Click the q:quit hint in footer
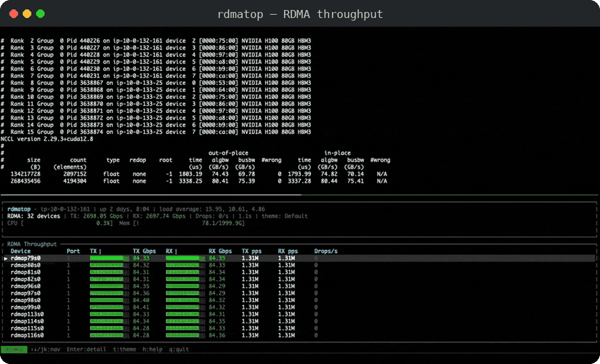 (179, 349)
